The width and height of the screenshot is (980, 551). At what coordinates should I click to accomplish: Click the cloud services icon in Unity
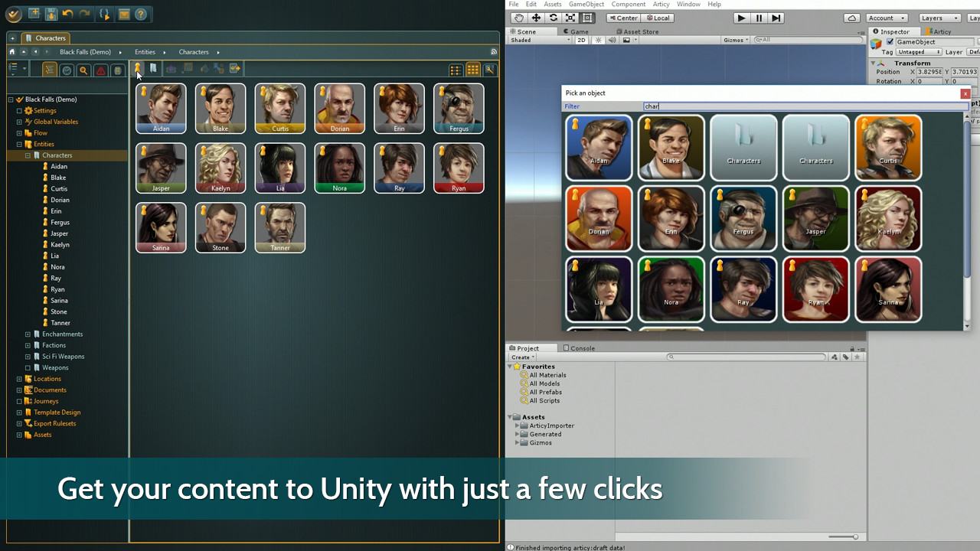pyautogui.click(x=851, y=18)
